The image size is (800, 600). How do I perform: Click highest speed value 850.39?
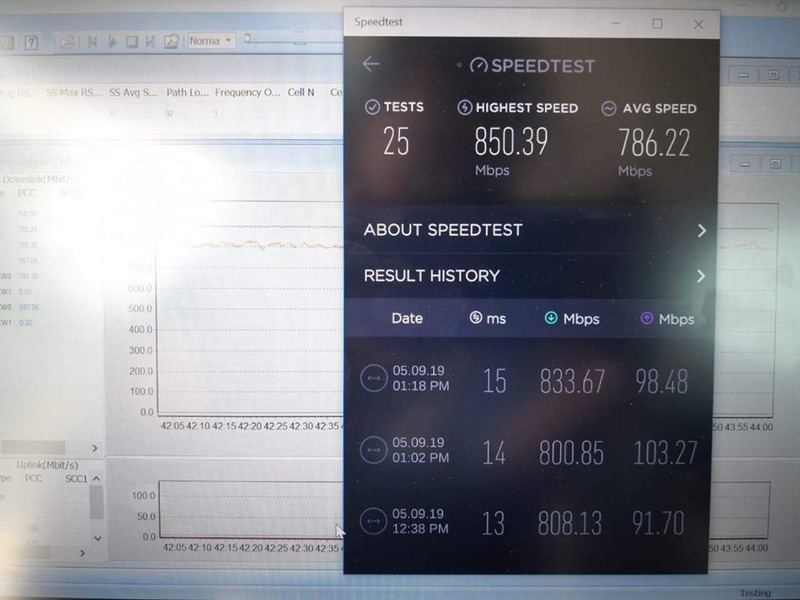[x=511, y=141]
